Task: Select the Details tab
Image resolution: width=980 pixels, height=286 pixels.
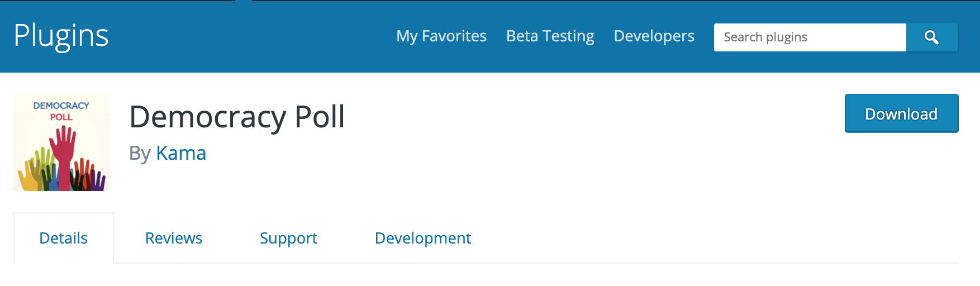Action: pos(64,238)
